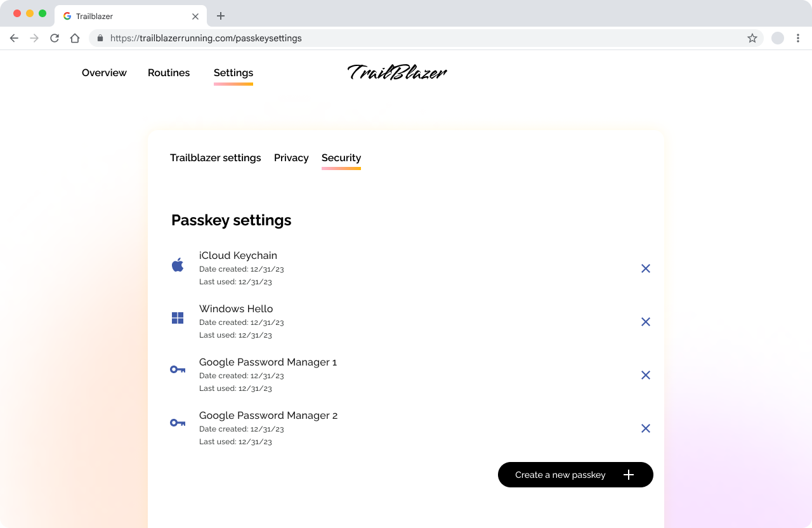Click the Windows Hello logo icon
The image size is (812, 528).
click(x=178, y=318)
